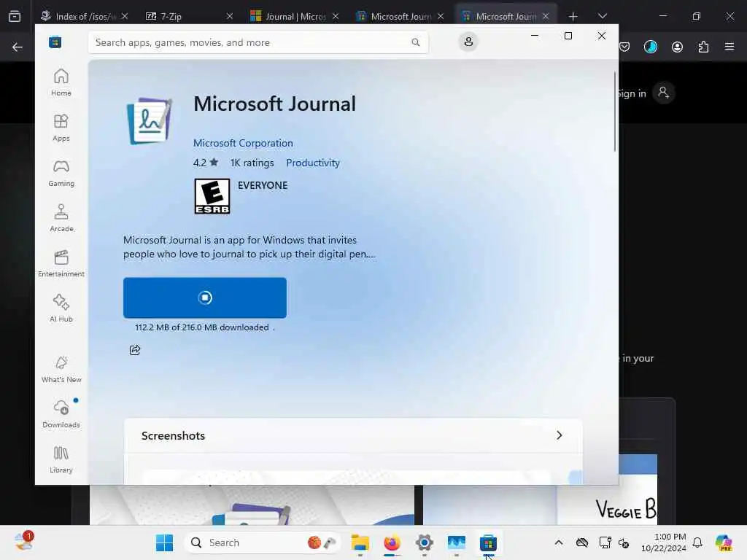Open the browser tab overview icon at top-left
The width and height of the screenshot is (747, 560).
pyautogui.click(x=15, y=16)
